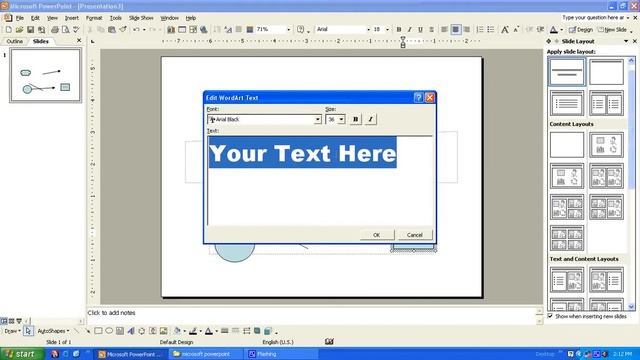The height and width of the screenshot is (360, 640).
Task: Click the Line Color drawing icon
Action: point(193,331)
